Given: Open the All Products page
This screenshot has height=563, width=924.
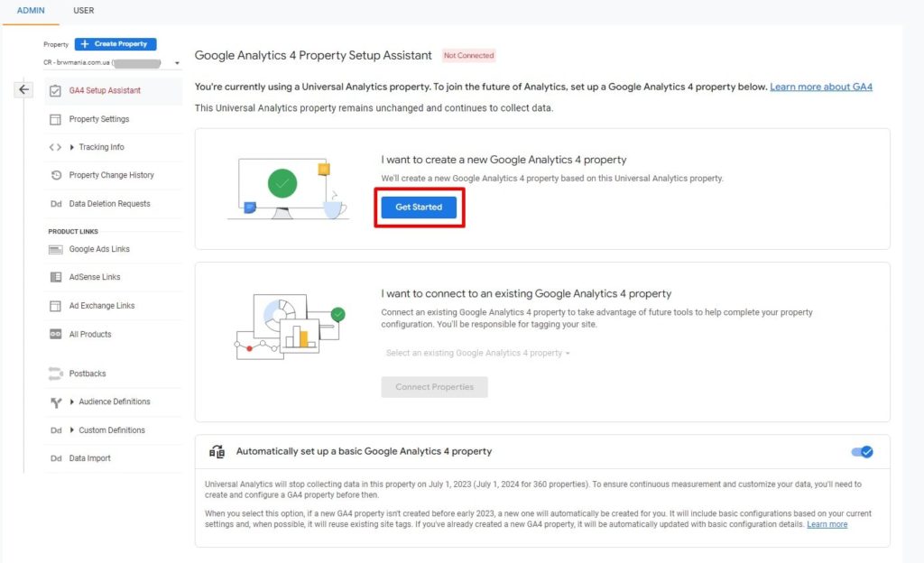Looking at the screenshot, I should pyautogui.click(x=93, y=334).
